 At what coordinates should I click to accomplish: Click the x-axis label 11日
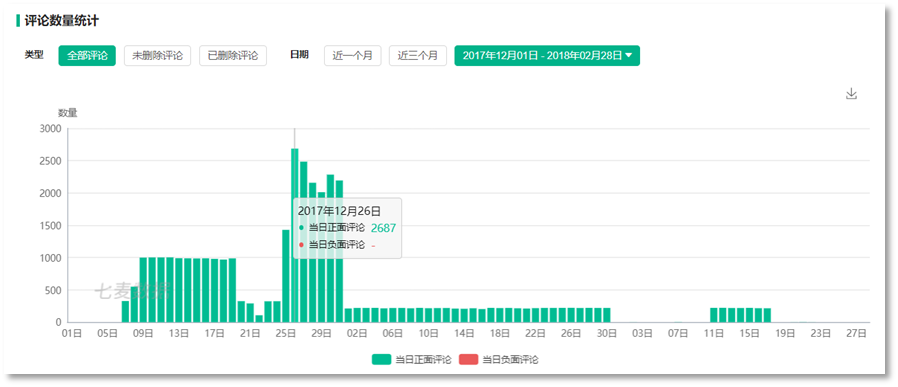(x=714, y=333)
